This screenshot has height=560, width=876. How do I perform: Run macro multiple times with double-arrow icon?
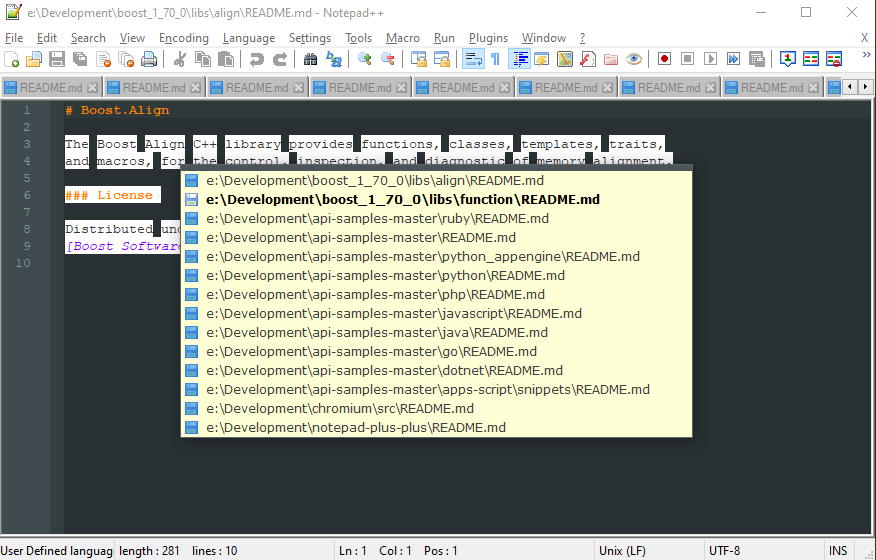(x=733, y=59)
